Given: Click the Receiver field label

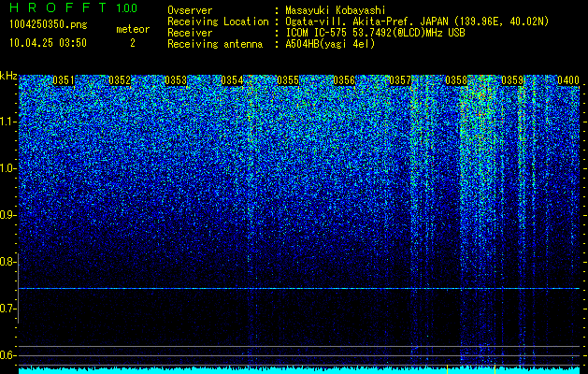Looking at the screenshot, I should click(190, 33).
